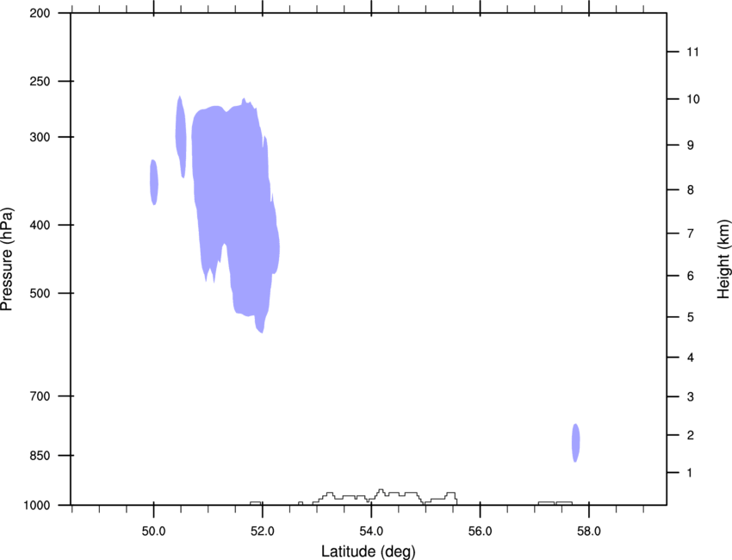732x560 pixels.
Task: Click the 52.0 latitude tick label
Action: [263, 532]
